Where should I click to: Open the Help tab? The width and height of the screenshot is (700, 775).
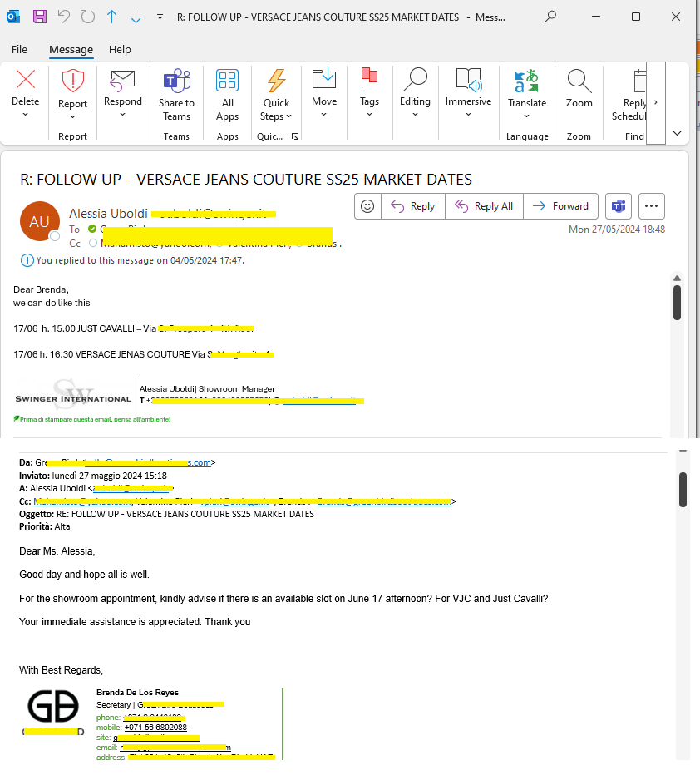(120, 49)
